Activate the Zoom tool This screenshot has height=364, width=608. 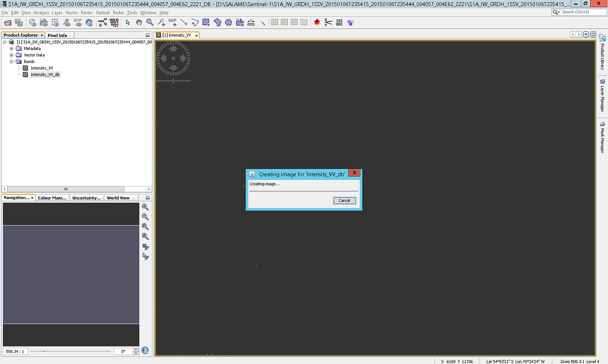pyautogui.click(x=149, y=22)
